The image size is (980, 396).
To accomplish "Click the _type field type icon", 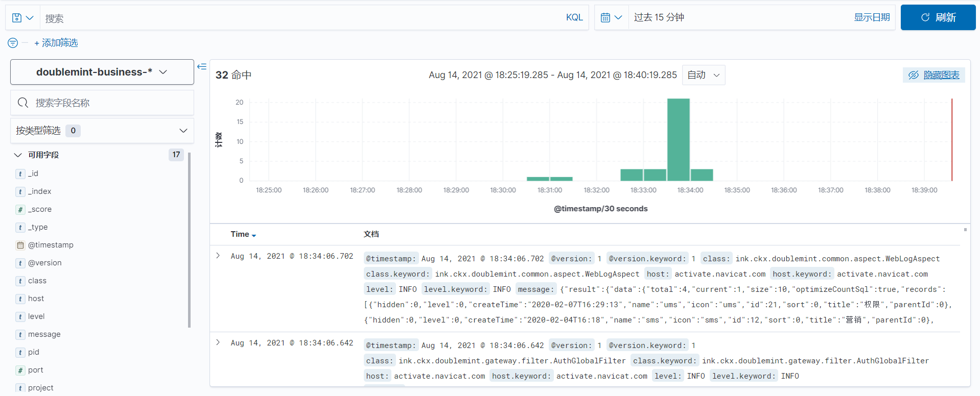I will pyautogui.click(x=20, y=228).
